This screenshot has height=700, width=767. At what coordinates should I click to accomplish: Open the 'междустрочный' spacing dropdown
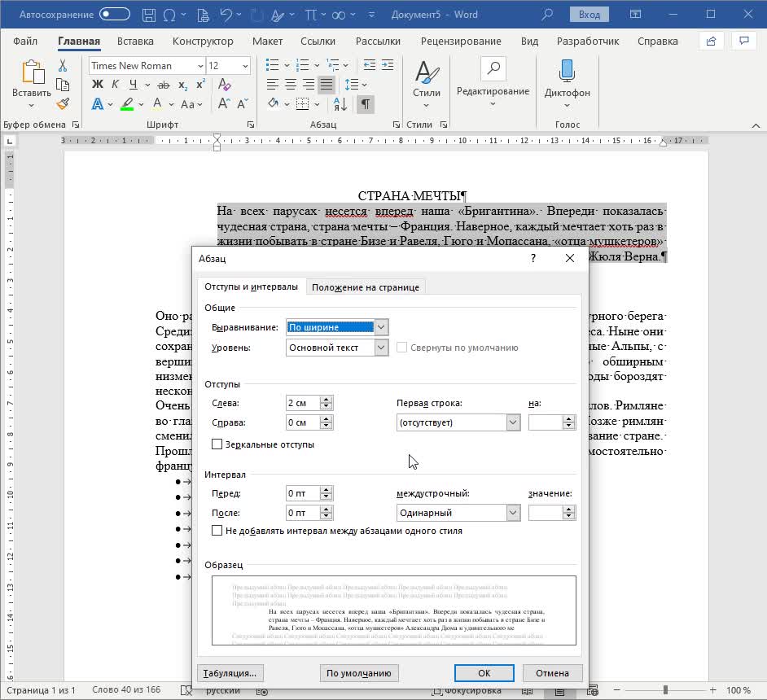click(513, 513)
